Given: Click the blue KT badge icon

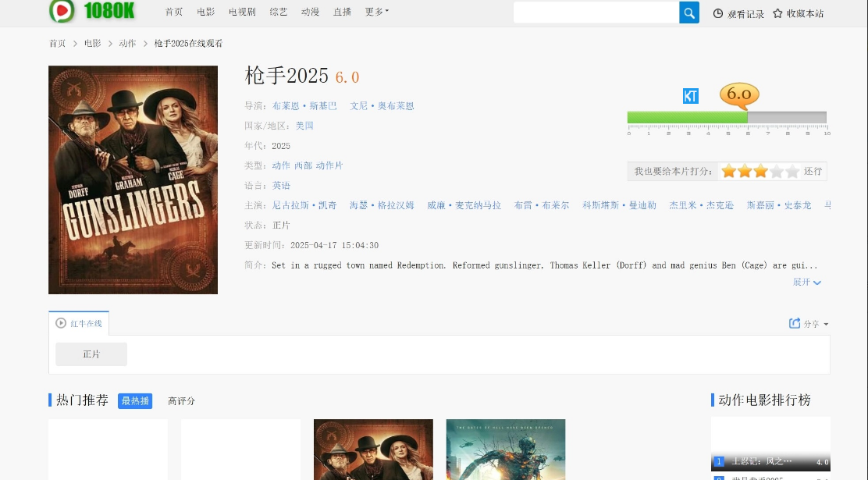Looking at the screenshot, I should 690,96.
